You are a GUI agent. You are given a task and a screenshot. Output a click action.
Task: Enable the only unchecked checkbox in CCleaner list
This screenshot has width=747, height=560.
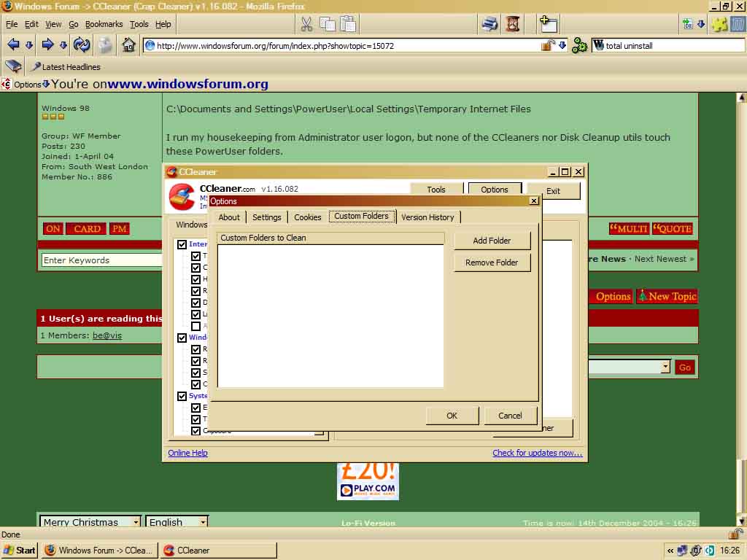196,326
